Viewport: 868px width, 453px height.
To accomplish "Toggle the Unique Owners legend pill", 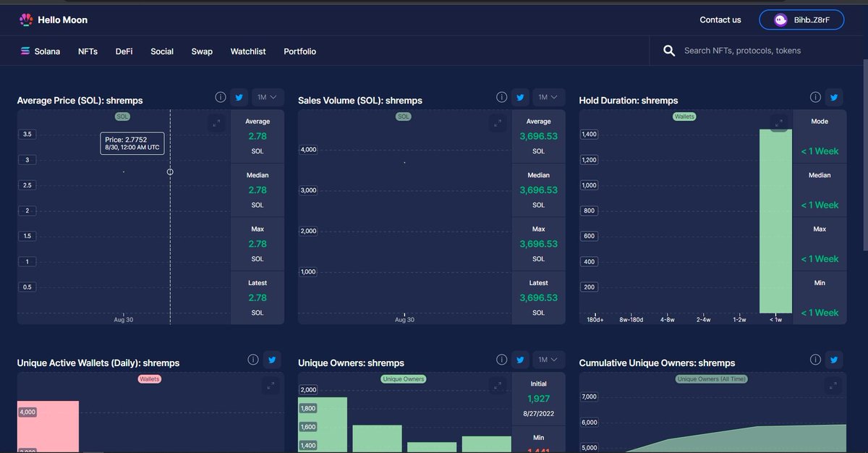I will pyautogui.click(x=403, y=378).
